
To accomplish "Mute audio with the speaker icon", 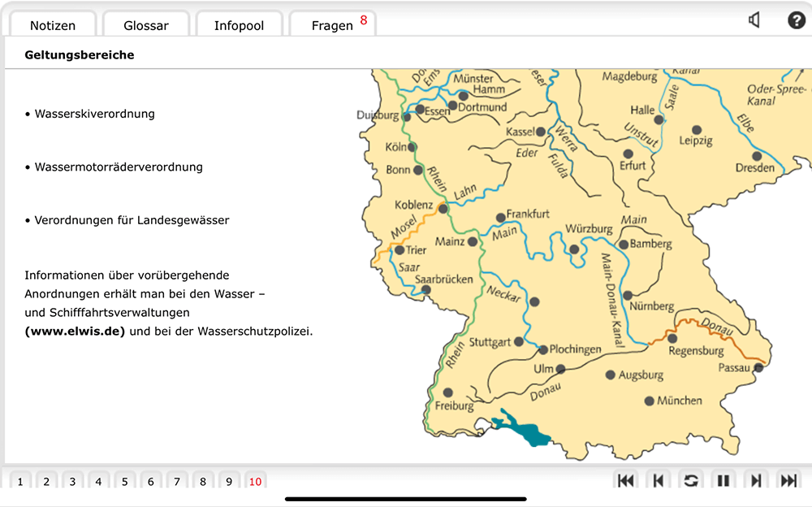I will (754, 21).
